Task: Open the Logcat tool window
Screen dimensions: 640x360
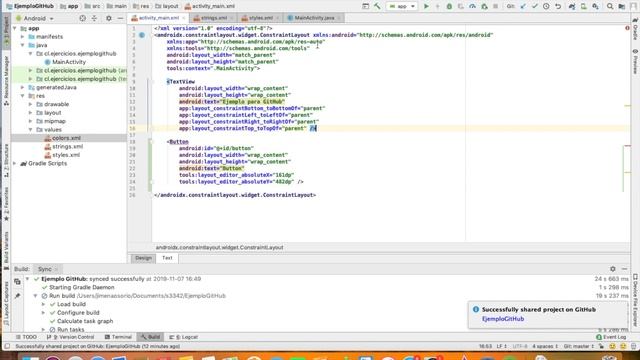Action: [184, 337]
